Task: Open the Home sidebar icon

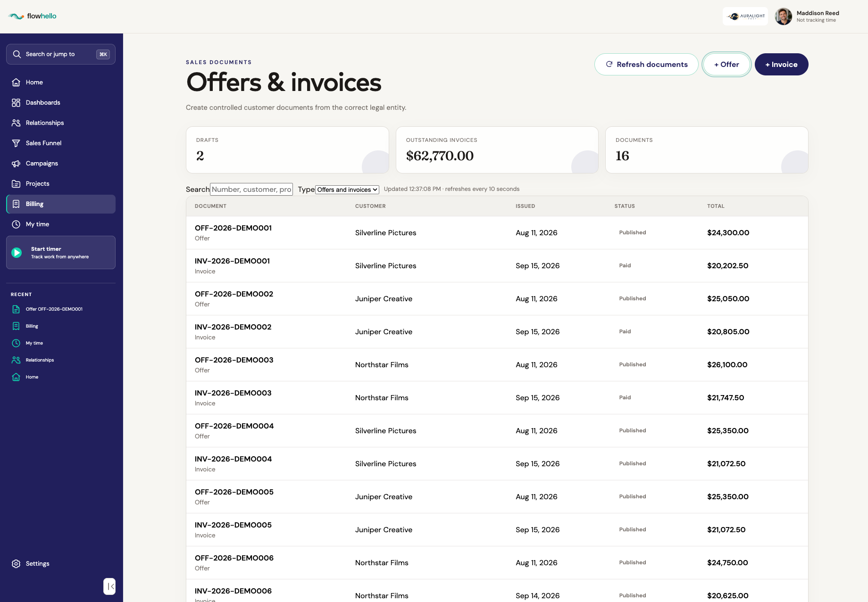Action: pyautogui.click(x=16, y=82)
